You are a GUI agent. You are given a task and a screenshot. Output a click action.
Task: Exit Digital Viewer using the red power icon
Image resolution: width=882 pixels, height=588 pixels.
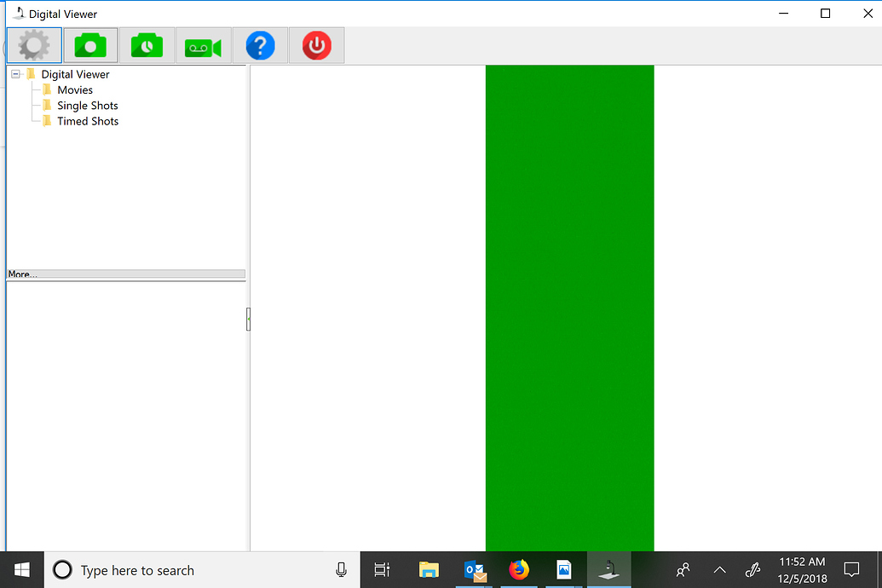[316, 44]
